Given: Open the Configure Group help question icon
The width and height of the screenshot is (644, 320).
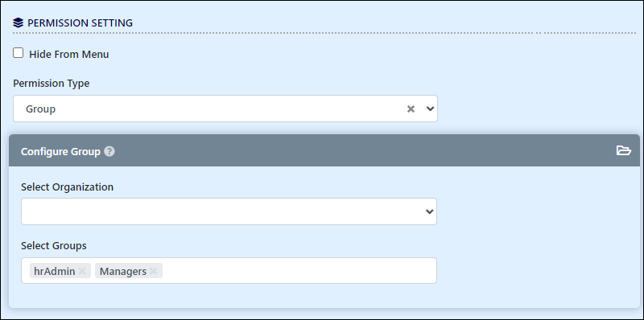Looking at the screenshot, I should click(109, 151).
